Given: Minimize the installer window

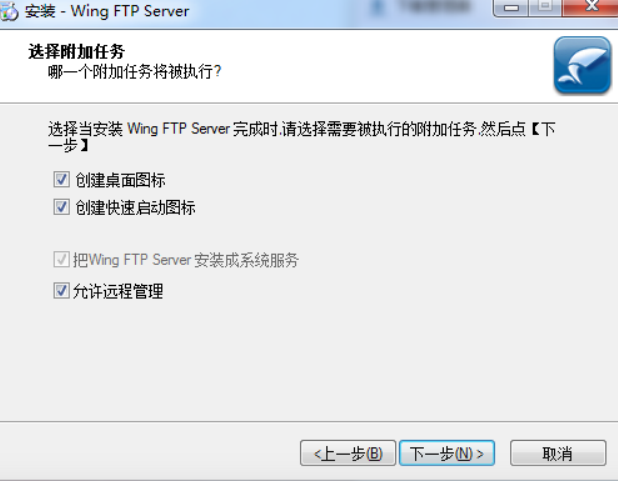Looking at the screenshot, I should (x=511, y=7).
